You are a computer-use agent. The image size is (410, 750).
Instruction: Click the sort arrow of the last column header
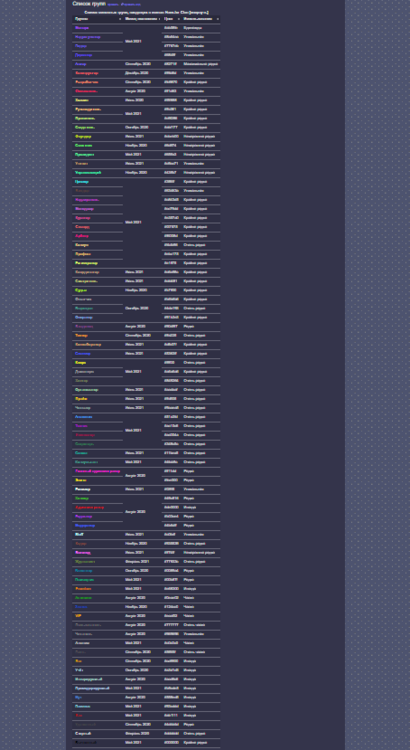[217, 19]
